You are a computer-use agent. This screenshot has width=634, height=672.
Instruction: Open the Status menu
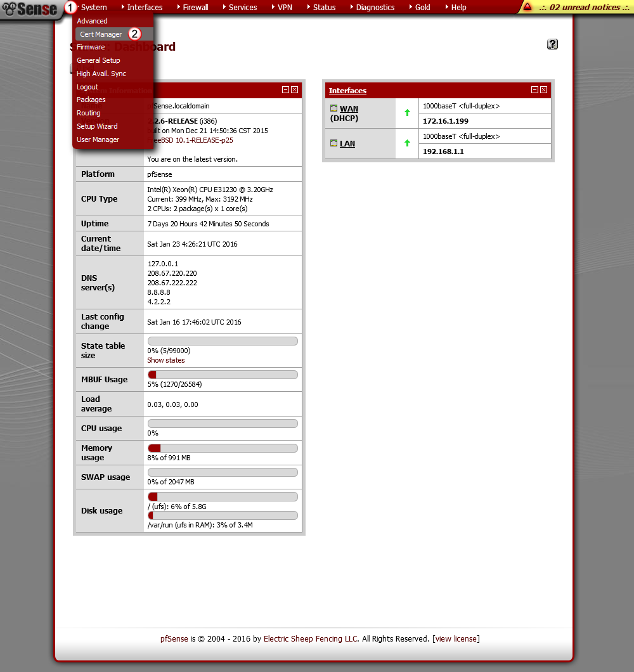click(x=324, y=7)
